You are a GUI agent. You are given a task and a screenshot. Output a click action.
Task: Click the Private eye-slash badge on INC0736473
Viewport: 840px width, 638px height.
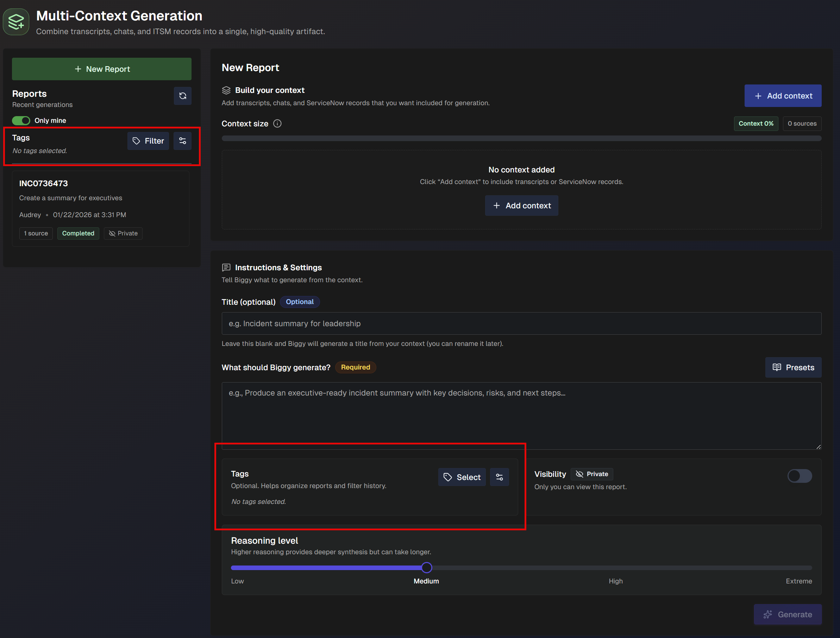[123, 233]
